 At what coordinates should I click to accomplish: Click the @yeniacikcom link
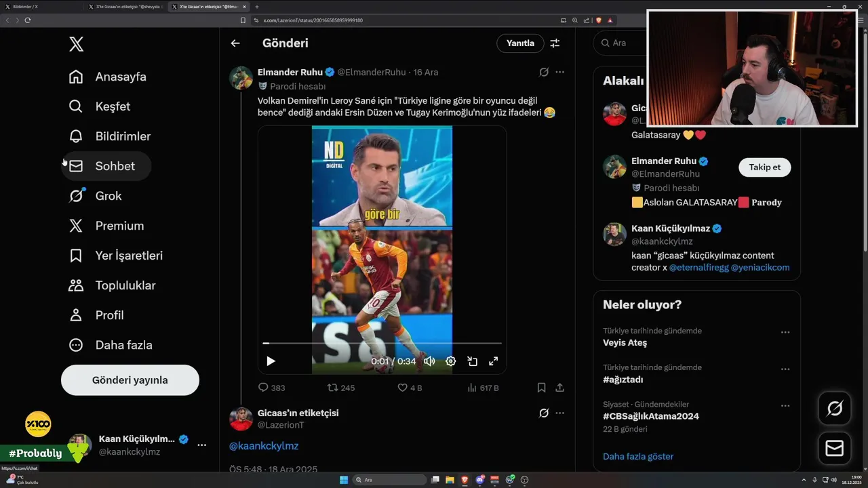[x=760, y=268]
